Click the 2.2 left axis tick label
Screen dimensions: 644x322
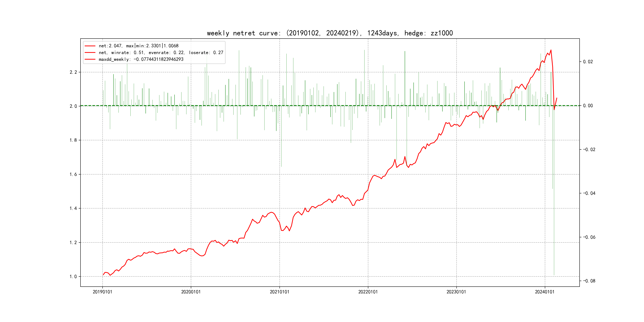click(73, 72)
